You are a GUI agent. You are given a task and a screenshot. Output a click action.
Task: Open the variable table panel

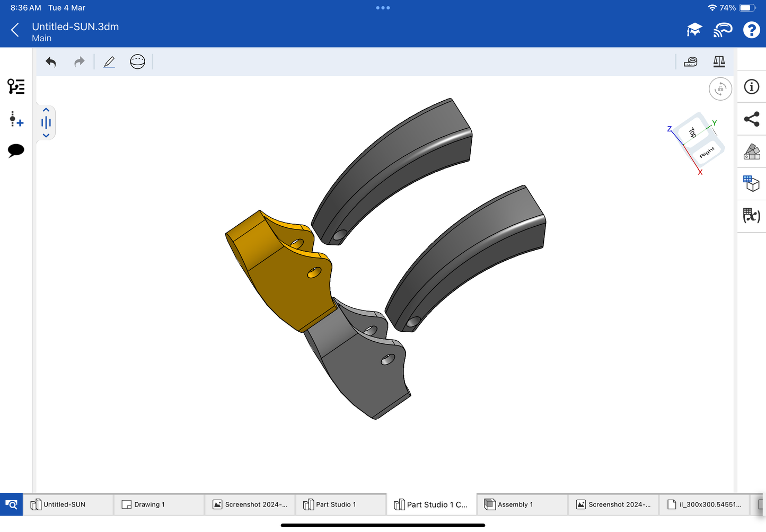751,216
